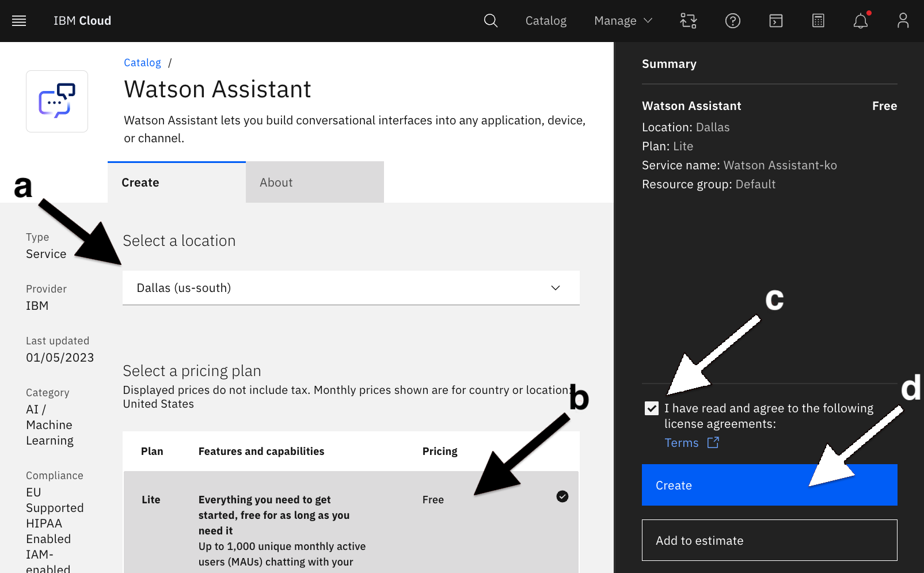The height and width of the screenshot is (573, 924).
Task: Click the 'IBM' provider value
Action: click(37, 306)
